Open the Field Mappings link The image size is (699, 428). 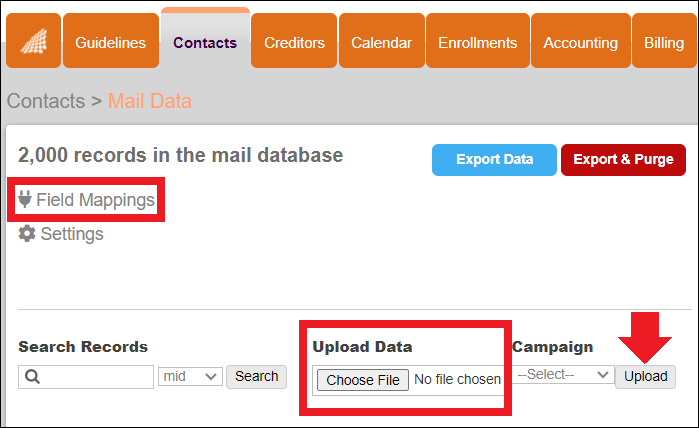click(x=95, y=200)
